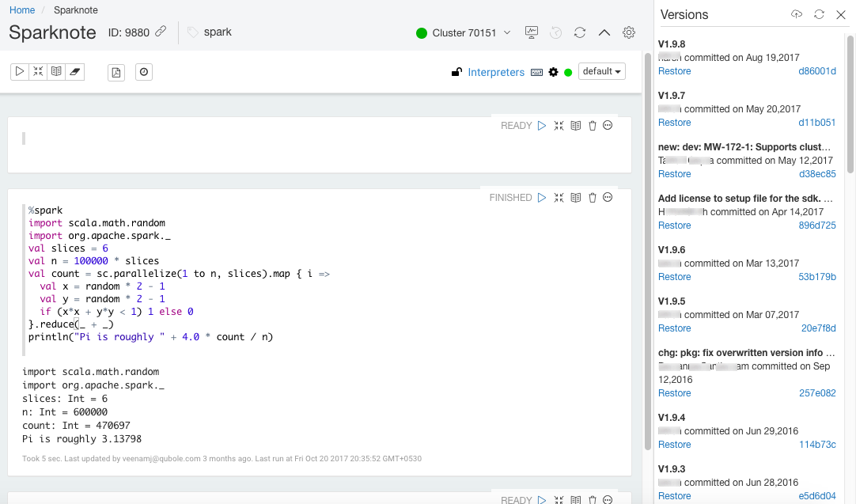This screenshot has width=856, height=504.
Task: Click the spark tag label
Action: [x=218, y=32]
